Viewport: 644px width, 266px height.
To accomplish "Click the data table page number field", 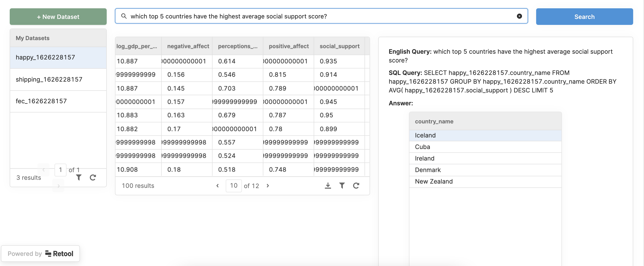I will click(234, 186).
